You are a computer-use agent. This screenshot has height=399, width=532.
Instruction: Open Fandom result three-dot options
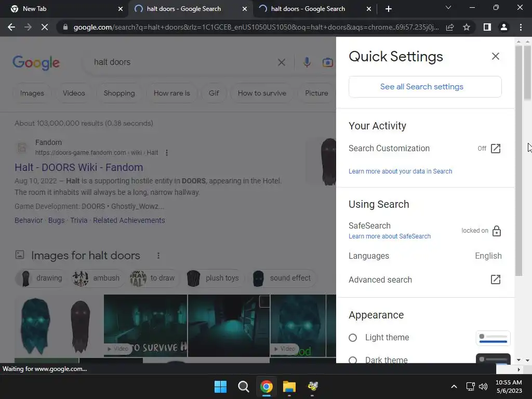[167, 153]
